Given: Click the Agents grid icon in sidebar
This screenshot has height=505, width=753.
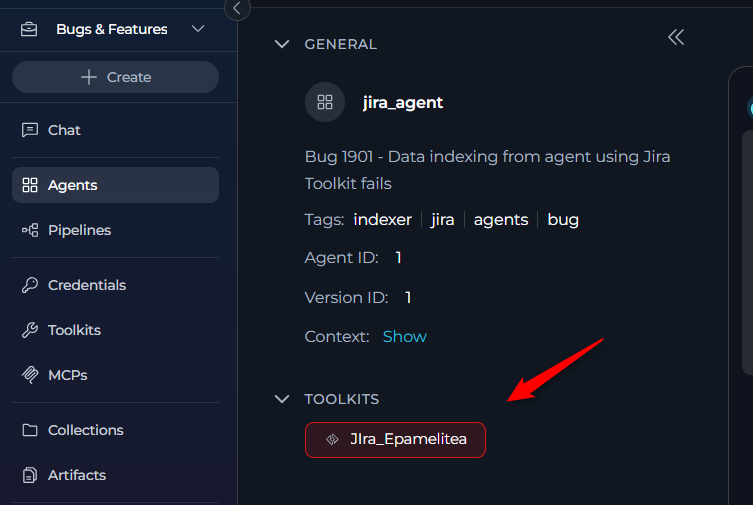Looking at the screenshot, I should [29, 185].
